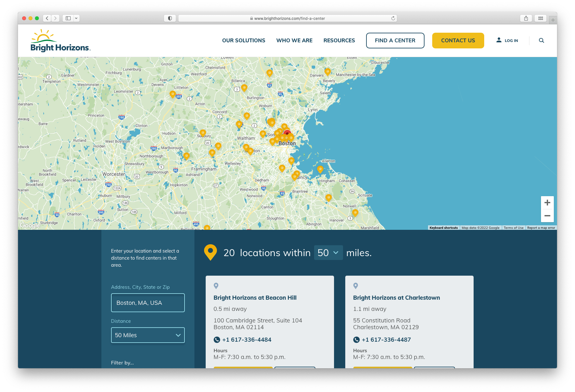Viewport: 575px width, 392px height.
Task: Toggle Safari's sidebar button
Action: pos(68,18)
